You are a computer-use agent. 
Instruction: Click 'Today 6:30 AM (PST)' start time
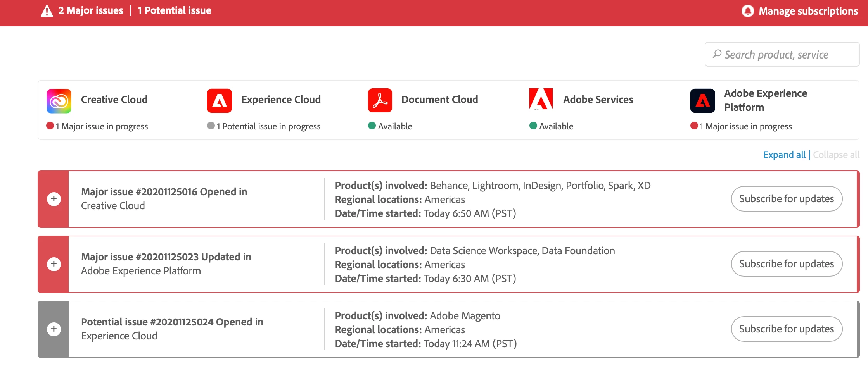coord(470,279)
